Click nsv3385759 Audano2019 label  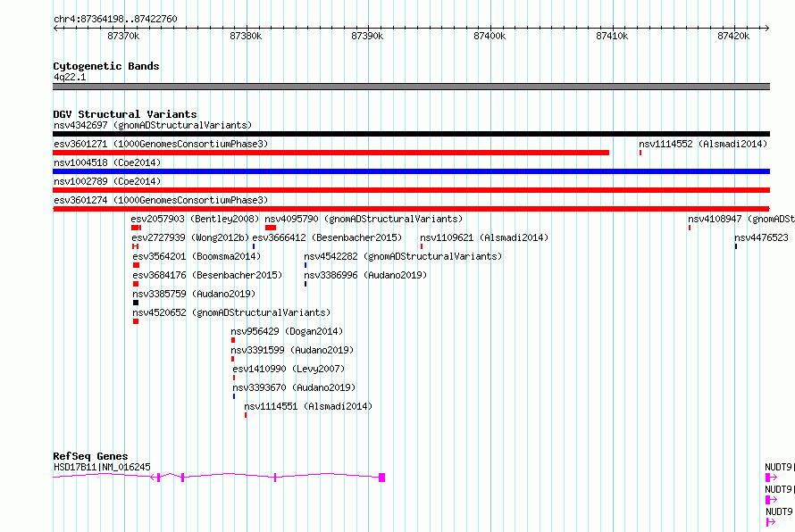[x=194, y=294]
